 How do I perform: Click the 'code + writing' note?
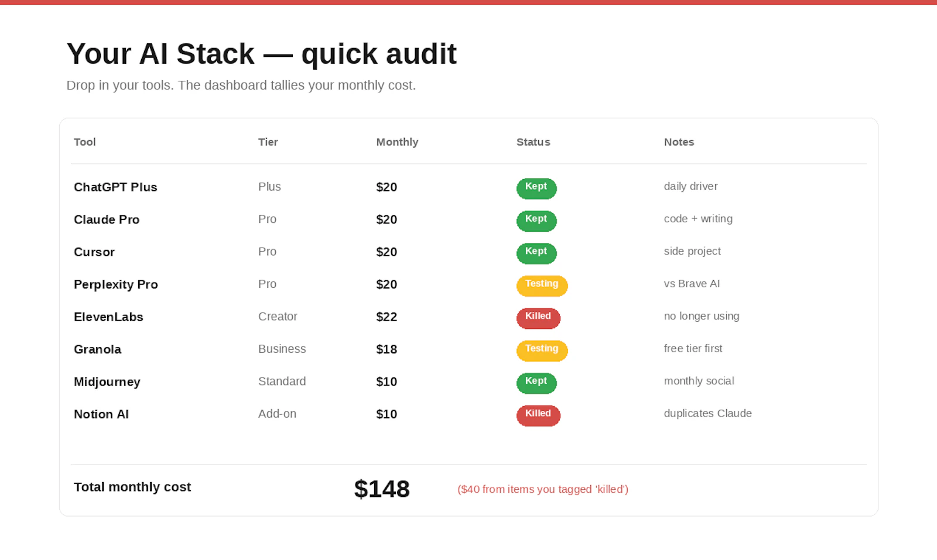(x=698, y=219)
